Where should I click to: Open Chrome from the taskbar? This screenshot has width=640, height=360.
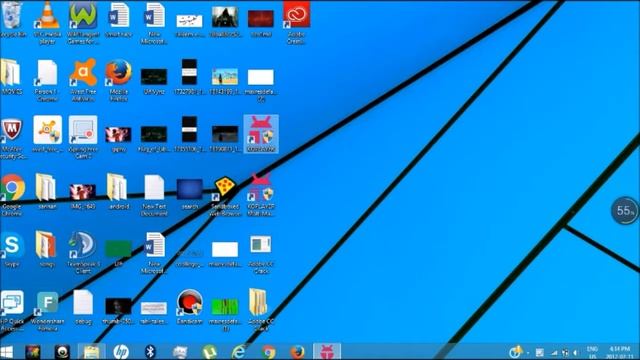click(x=268, y=352)
